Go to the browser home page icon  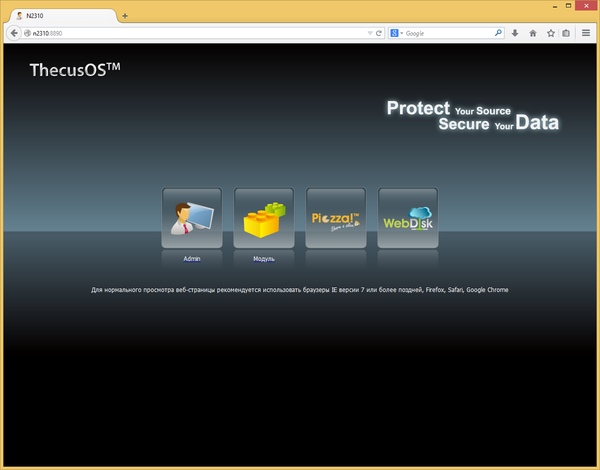(533, 33)
